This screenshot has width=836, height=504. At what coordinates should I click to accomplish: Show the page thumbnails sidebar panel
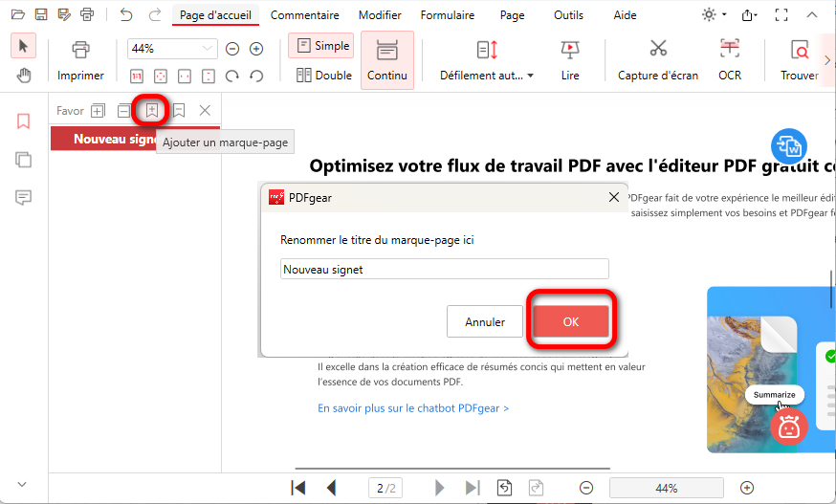click(23, 160)
